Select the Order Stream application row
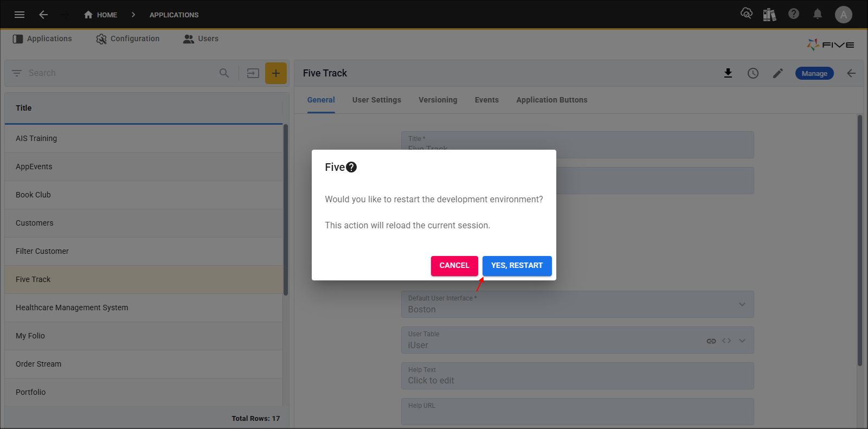The height and width of the screenshot is (429, 868). pyautogui.click(x=144, y=364)
